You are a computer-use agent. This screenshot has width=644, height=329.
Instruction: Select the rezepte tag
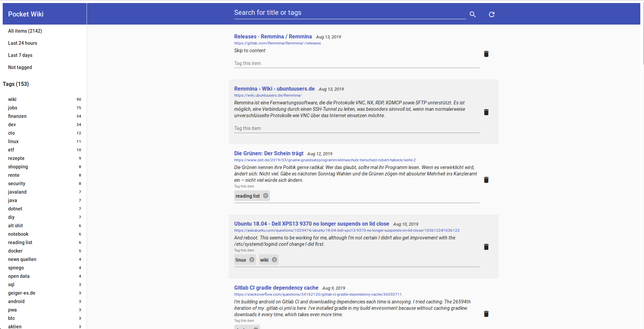[x=44, y=158]
